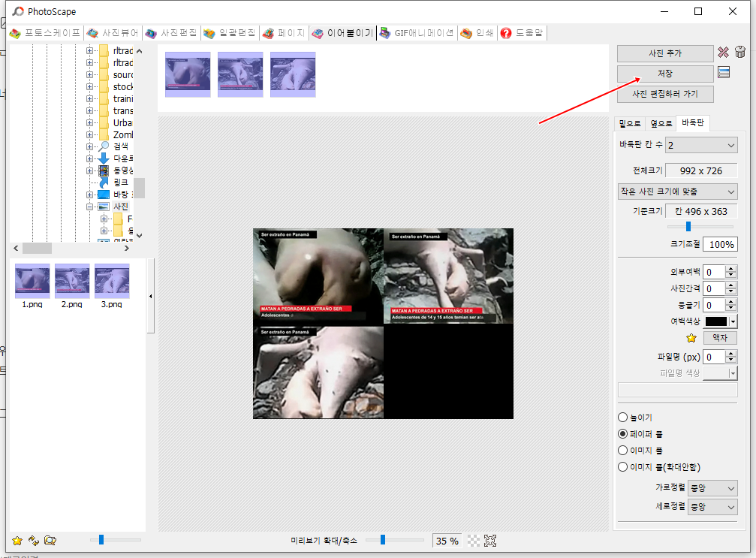Expand the 동영상 tree node

pos(89,170)
